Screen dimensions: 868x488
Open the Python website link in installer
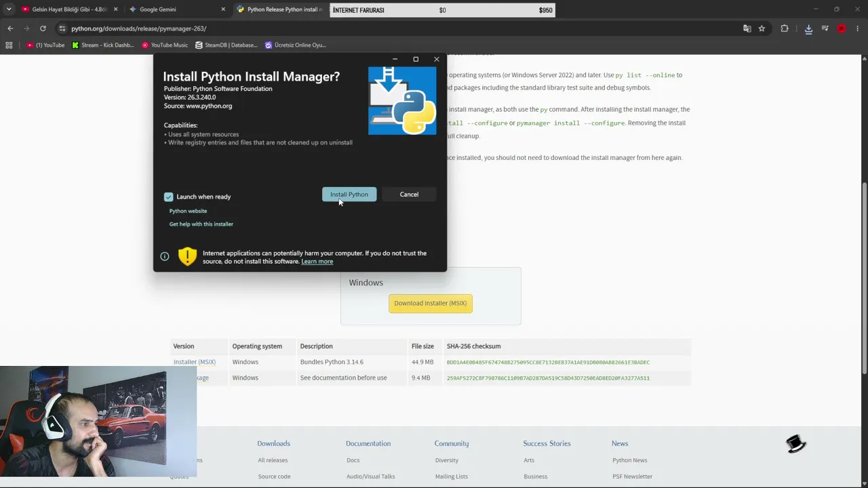click(x=188, y=211)
